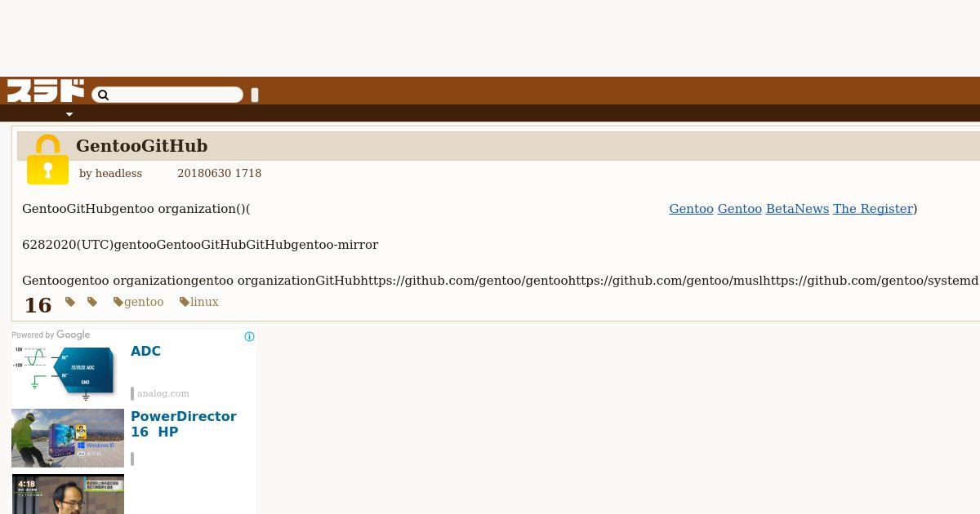Click the analog.com ad source
Viewport: 980px width, 514px height.
[x=163, y=393]
